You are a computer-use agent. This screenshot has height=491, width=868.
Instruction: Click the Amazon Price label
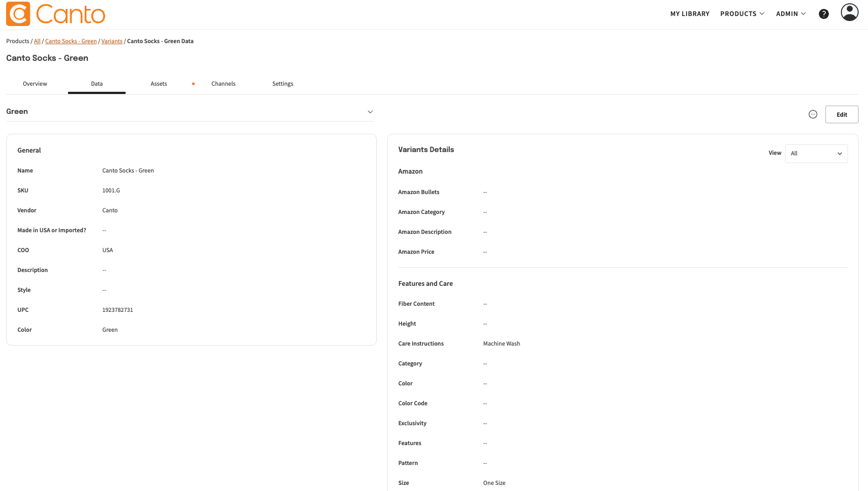tap(417, 252)
